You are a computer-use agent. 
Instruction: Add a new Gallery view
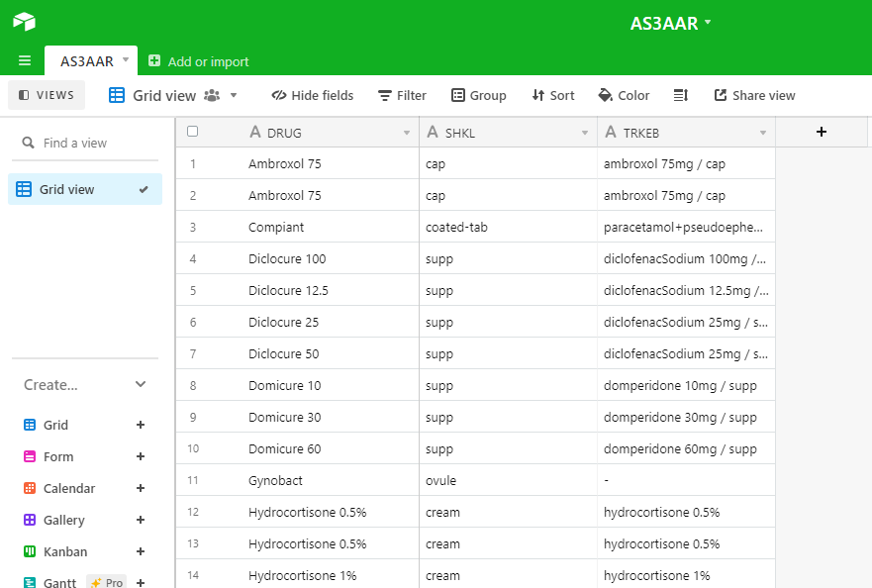(141, 520)
